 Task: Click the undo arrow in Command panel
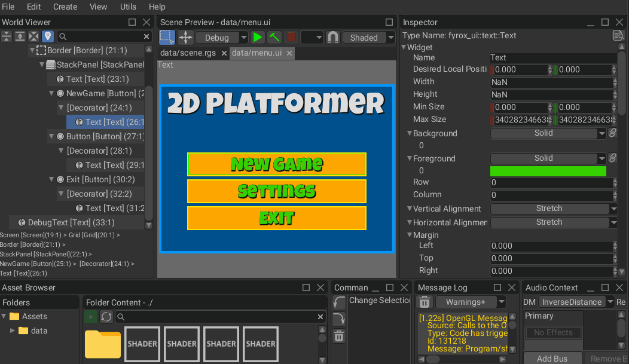339,302
